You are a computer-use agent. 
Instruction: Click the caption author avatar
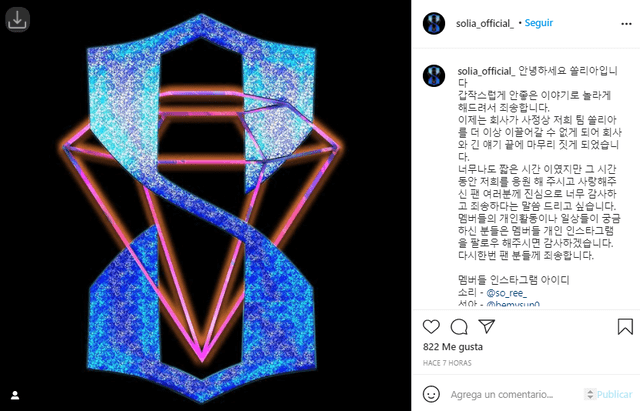(x=434, y=76)
